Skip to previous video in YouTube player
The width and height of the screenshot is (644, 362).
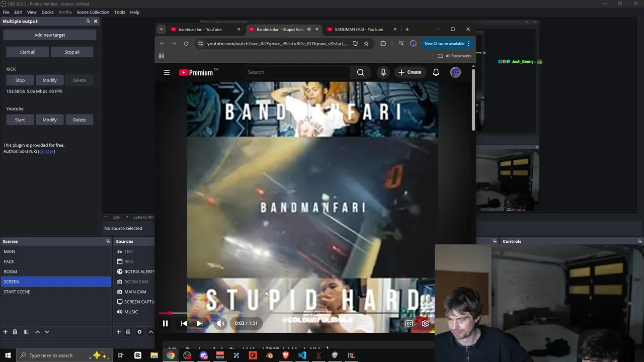click(x=184, y=323)
